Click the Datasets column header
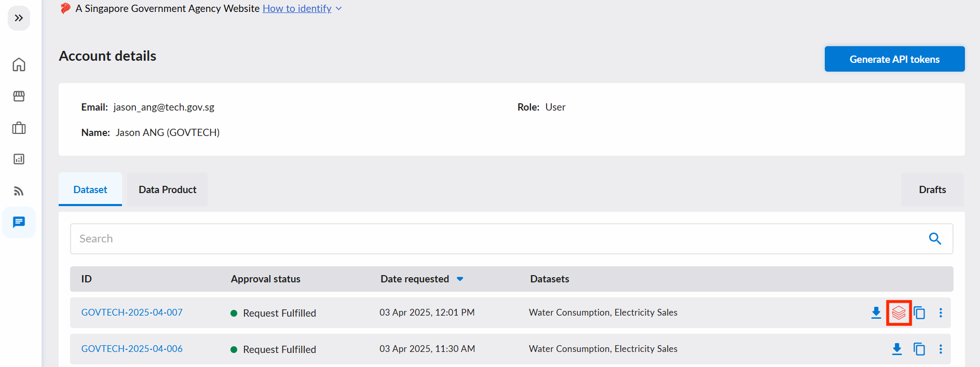Screen dimensions: 980x367 click(x=550, y=279)
